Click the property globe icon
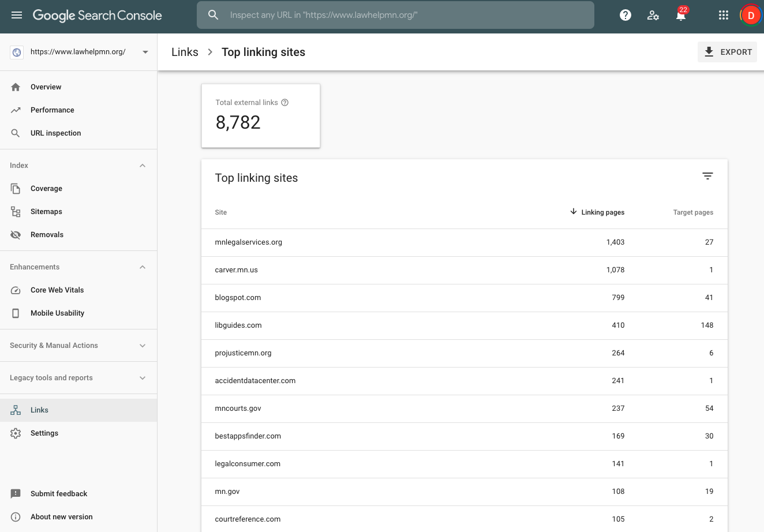 [x=17, y=52]
